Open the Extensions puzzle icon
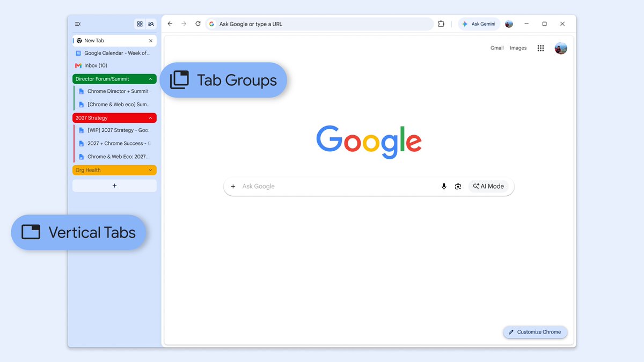Image resolution: width=644 pixels, height=362 pixels. 441,24
